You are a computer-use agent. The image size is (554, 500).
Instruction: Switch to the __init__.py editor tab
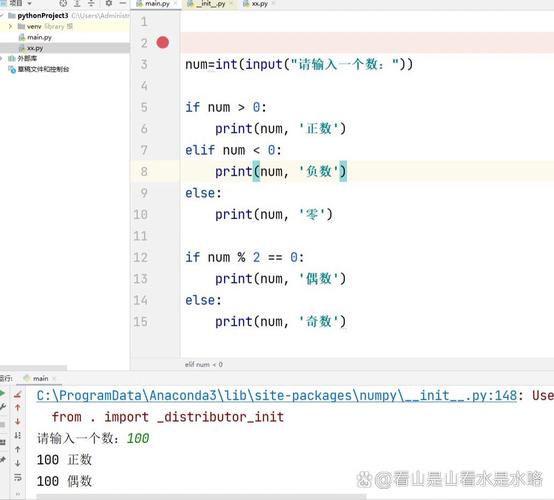(210, 4)
